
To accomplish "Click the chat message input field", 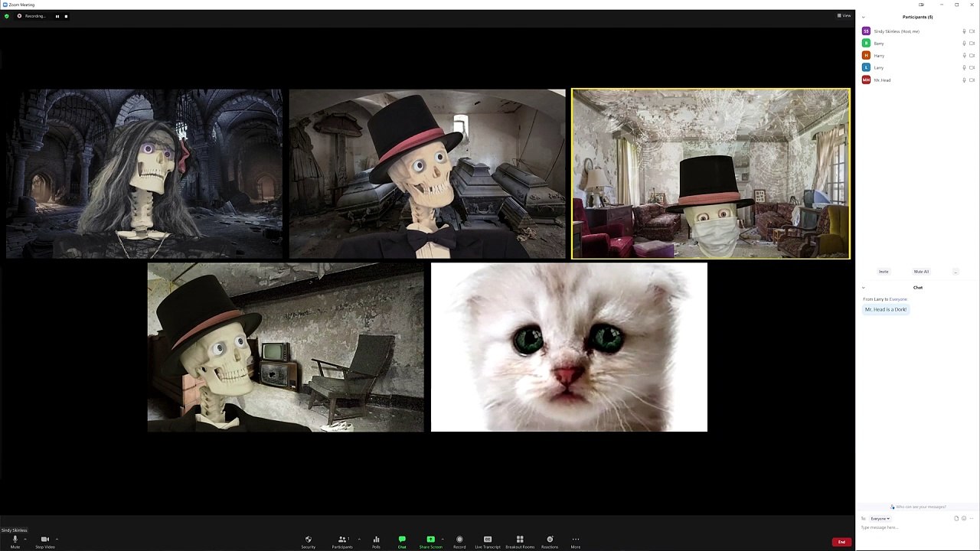I will tap(917, 527).
